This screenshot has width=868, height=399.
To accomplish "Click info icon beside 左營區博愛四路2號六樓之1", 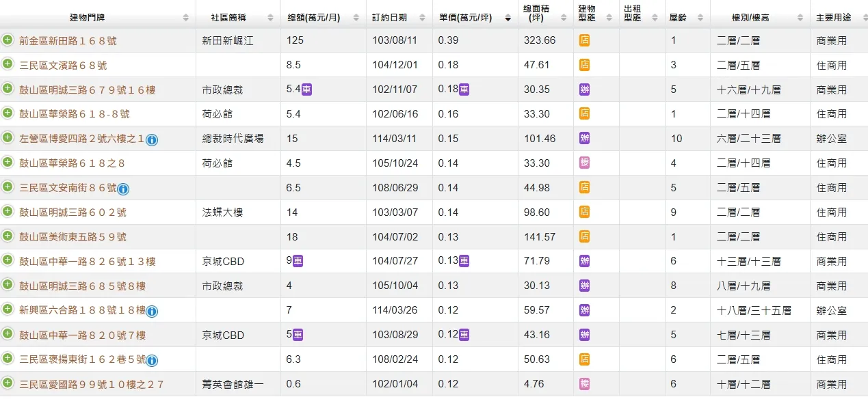I will pos(152,140).
